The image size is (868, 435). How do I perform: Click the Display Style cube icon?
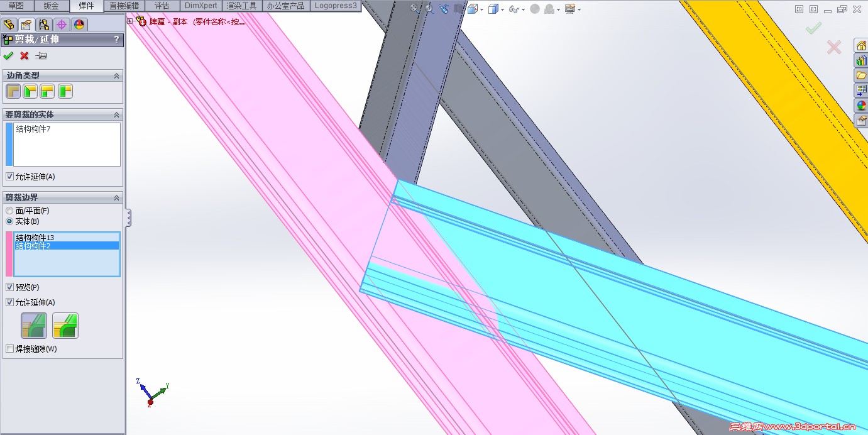pyautogui.click(x=493, y=9)
